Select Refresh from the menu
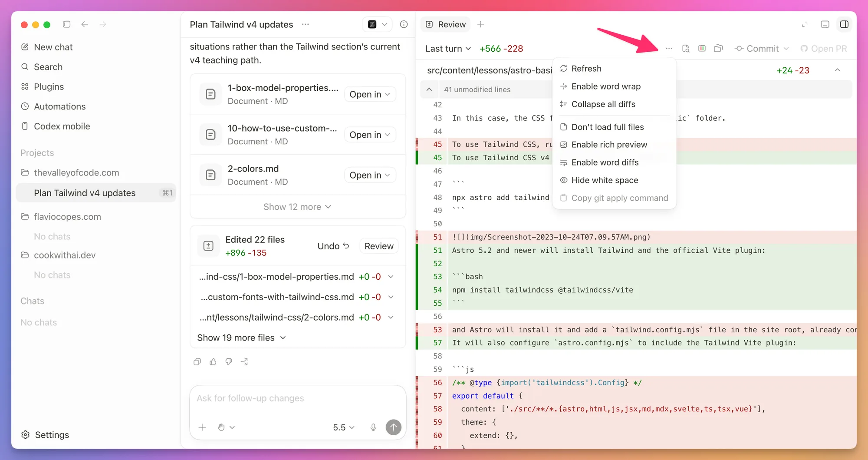868x460 pixels. click(614, 69)
